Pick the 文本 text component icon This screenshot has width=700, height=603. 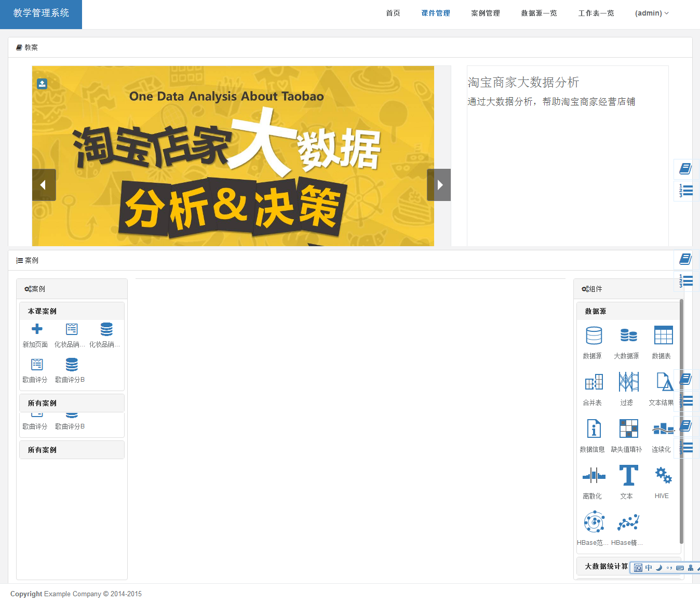628,475
